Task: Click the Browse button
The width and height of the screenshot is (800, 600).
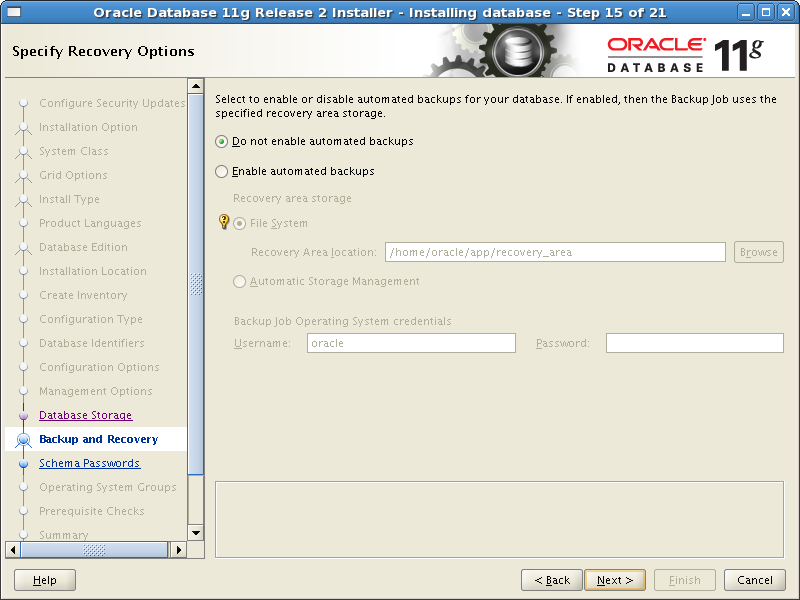Action: 759,252
